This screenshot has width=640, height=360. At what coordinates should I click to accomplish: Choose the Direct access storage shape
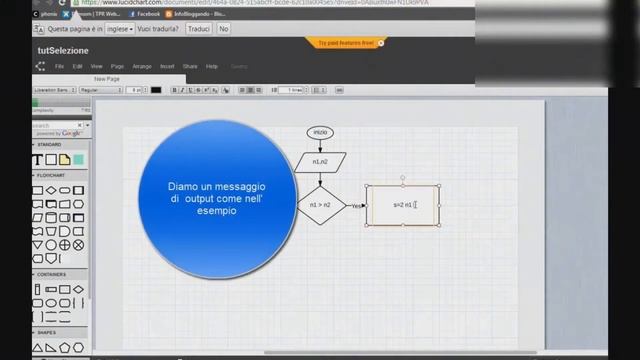[x=64, y=218]
